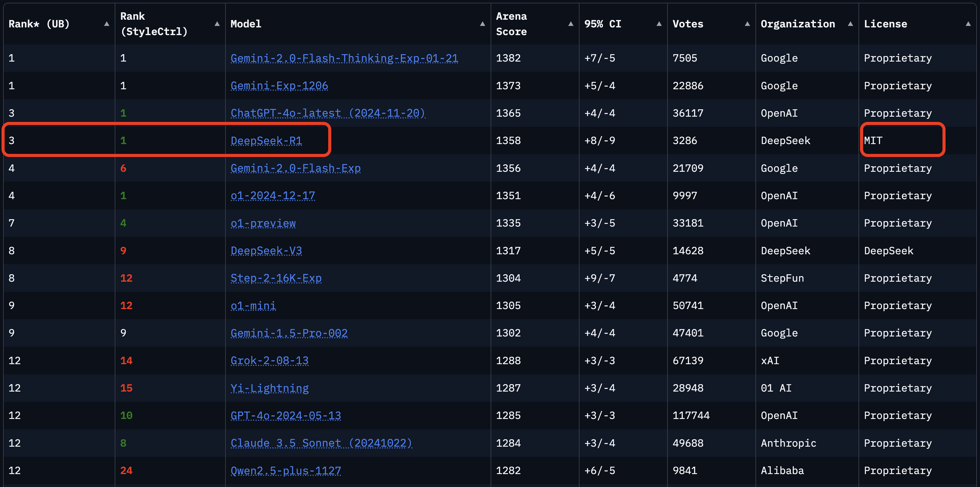Select the Alibaba organization cell
Image resolution: width=980 pixels, height=487 pixels.
coord(783,471)
